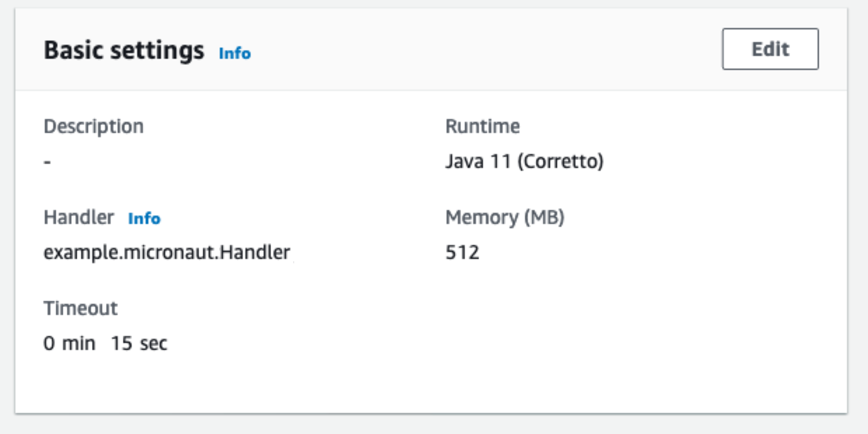Click the Timeout label
Screen dimensions: 868x434
click(81, 308)
